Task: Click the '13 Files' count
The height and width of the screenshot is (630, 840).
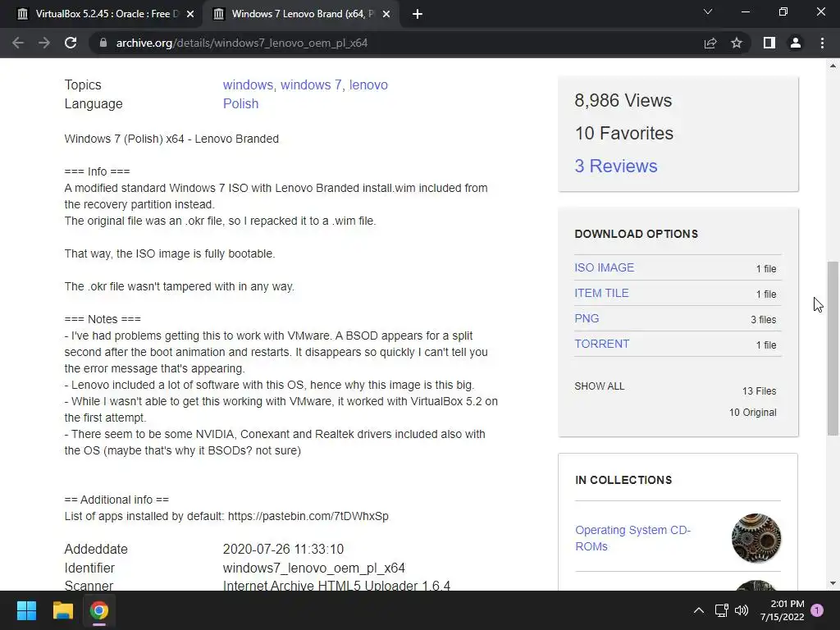Action: 759,391
